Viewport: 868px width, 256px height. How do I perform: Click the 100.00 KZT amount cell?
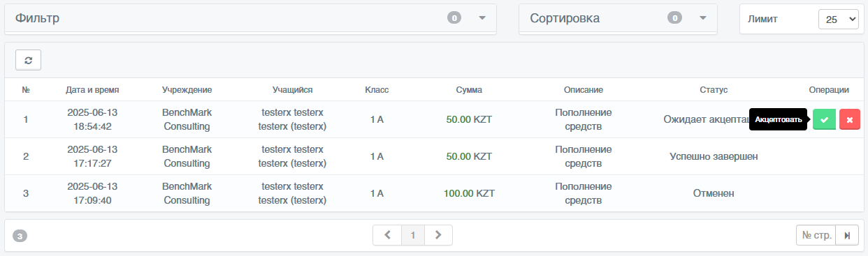tap(469, 193)
